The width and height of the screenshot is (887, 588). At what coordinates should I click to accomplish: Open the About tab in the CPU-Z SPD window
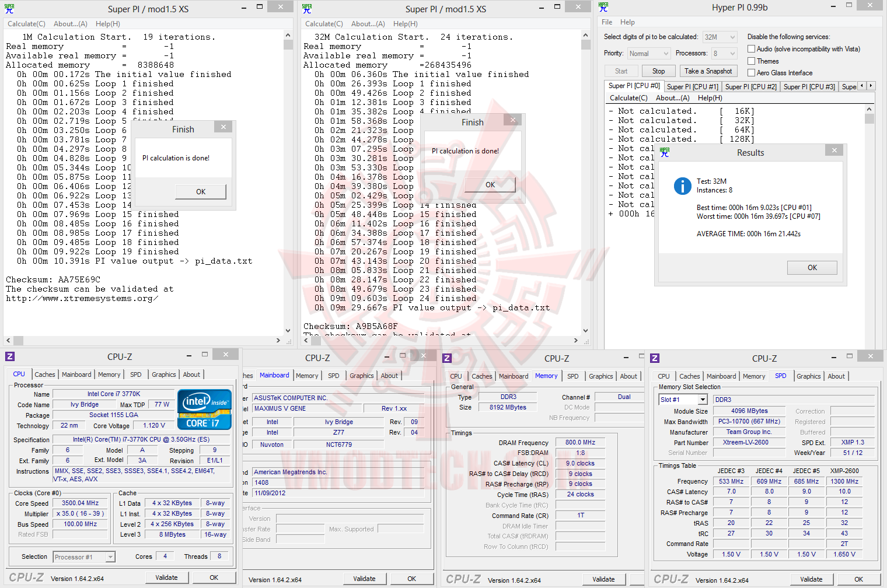coord(836,376)
